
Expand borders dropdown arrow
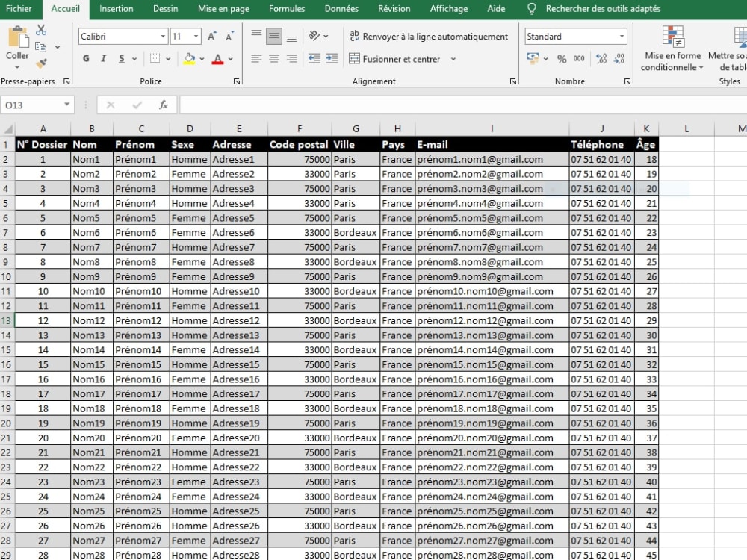pos(168,59)
